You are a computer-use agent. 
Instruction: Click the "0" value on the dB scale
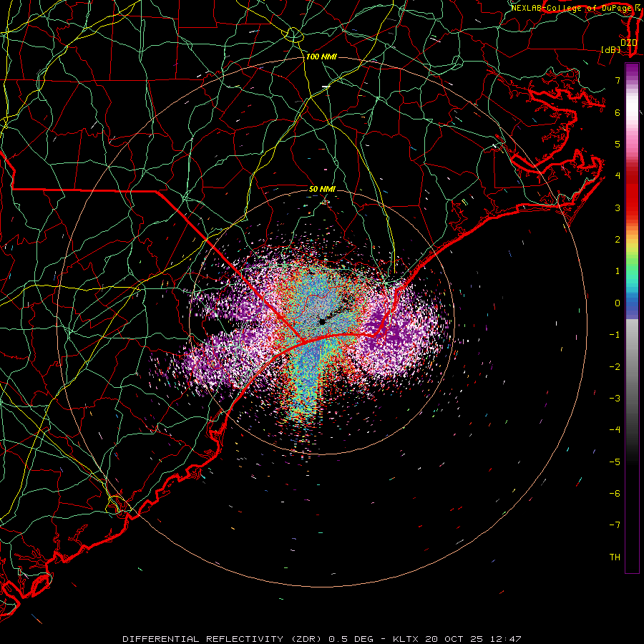618,303
